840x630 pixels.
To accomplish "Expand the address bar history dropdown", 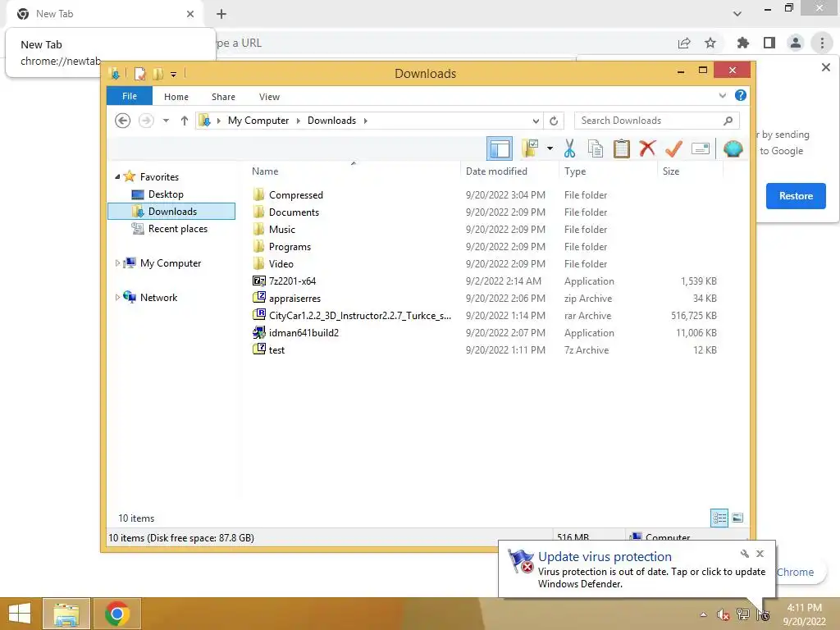I will [536, 121].
